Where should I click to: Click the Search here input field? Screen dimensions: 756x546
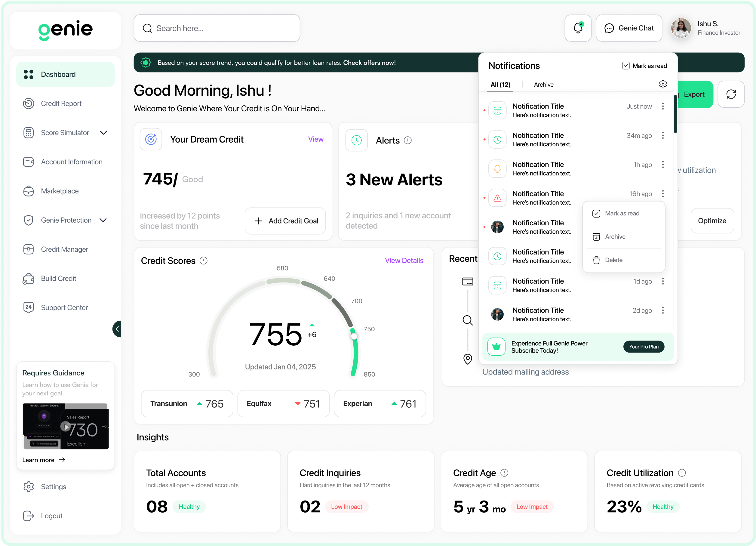217,28
